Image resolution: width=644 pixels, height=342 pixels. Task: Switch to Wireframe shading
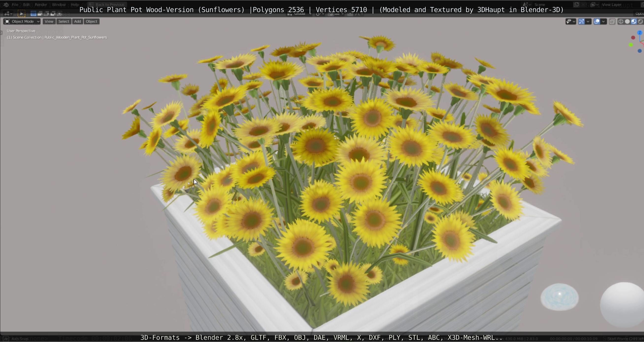[x=621, y=21]
